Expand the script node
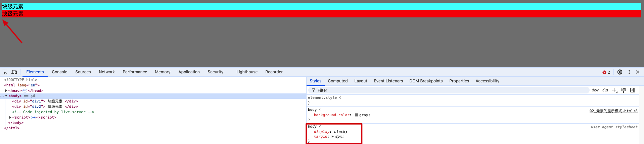The image size is (644, 144). pyautogui.click(x=10, y=117)
